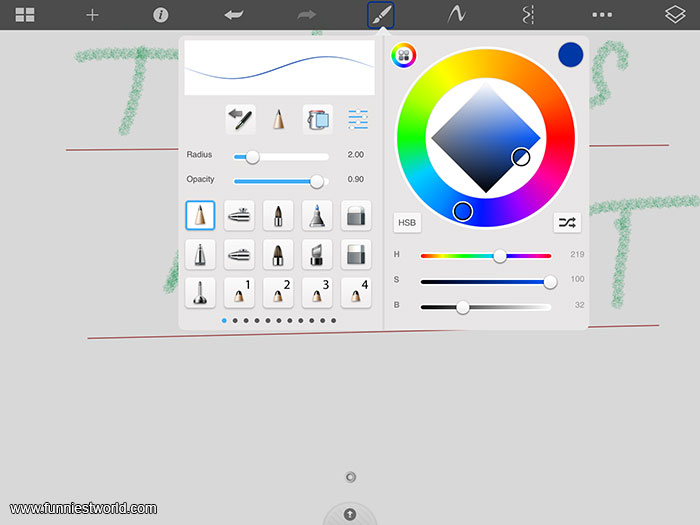Image resolution: width=700 pixels, height=525 pixels.
Task: Click the Radius slider handle
Action: coord(253,157)
